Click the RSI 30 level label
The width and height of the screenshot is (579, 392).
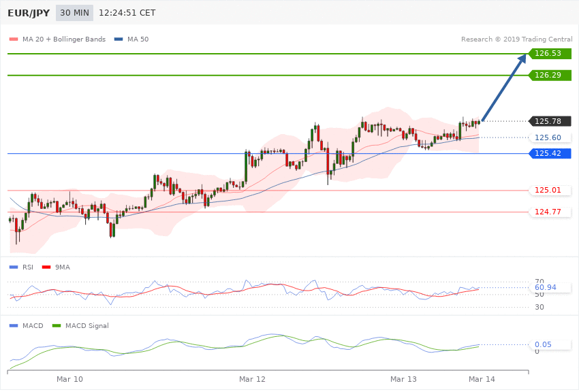539,307
